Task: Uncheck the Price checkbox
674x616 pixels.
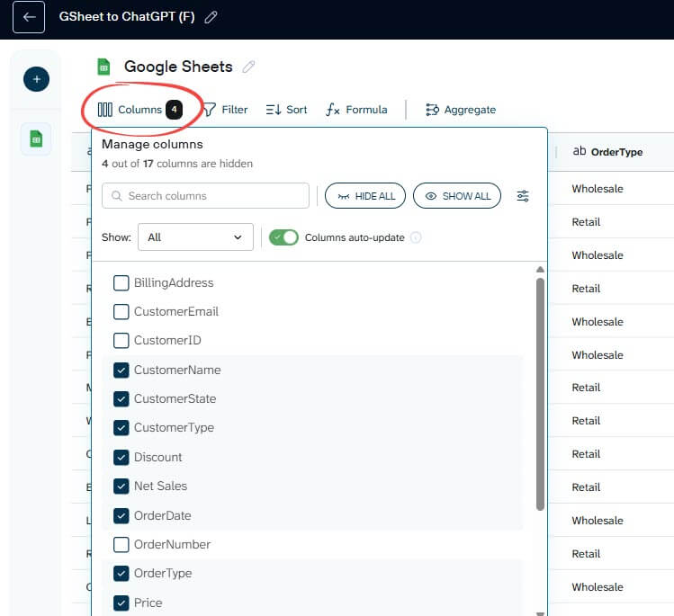Action: tap(121, 603)
